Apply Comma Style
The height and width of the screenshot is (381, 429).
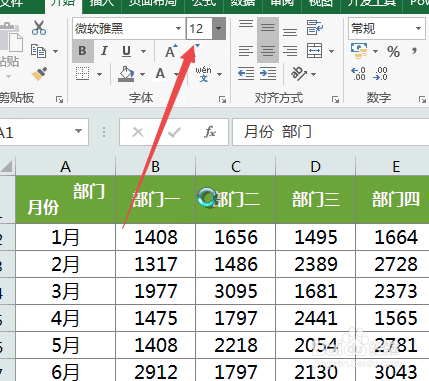[414, 51]
